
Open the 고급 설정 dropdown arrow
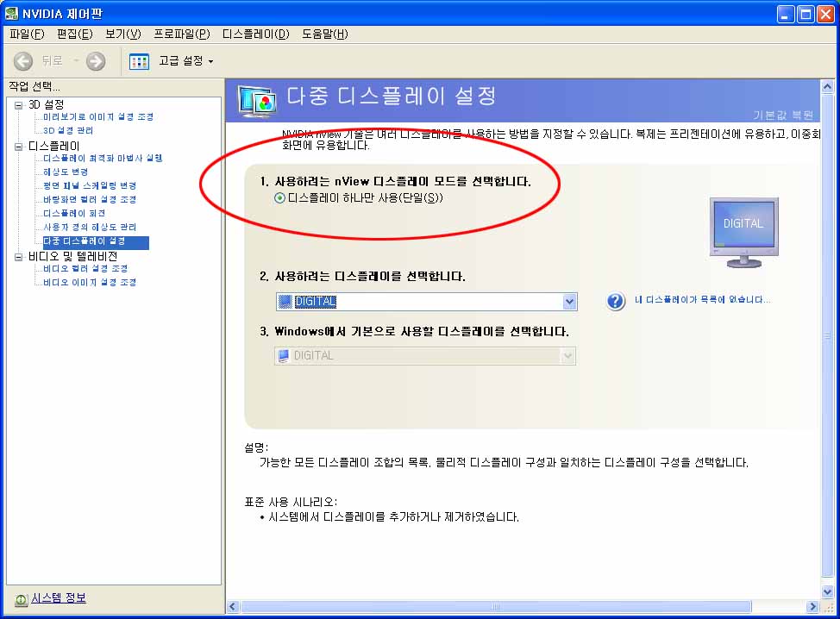coord(210,61)
